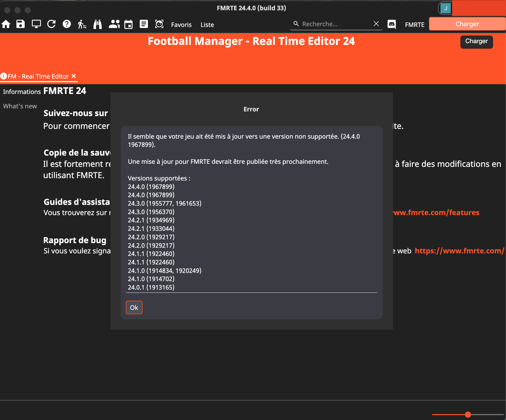Click the Home icon in toolbar
This screenshot has height=420, width=506.
point(6,24)
